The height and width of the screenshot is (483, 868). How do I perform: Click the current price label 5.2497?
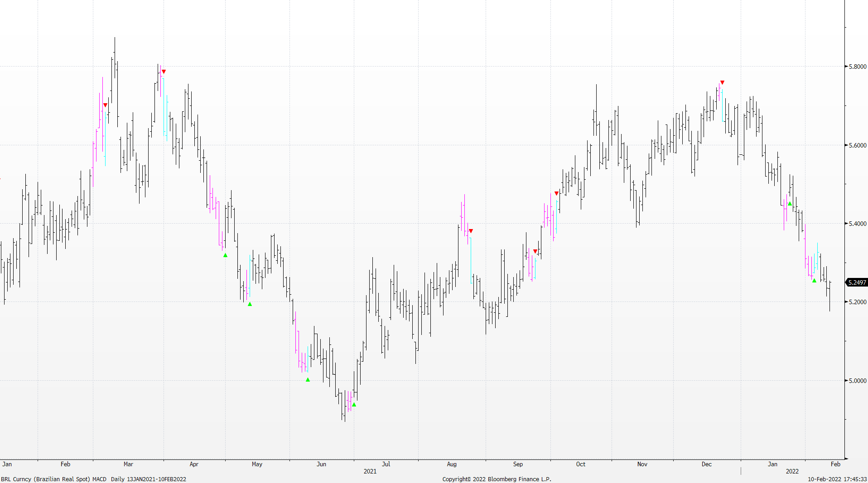pyautogui.click(x=857, y=282)
